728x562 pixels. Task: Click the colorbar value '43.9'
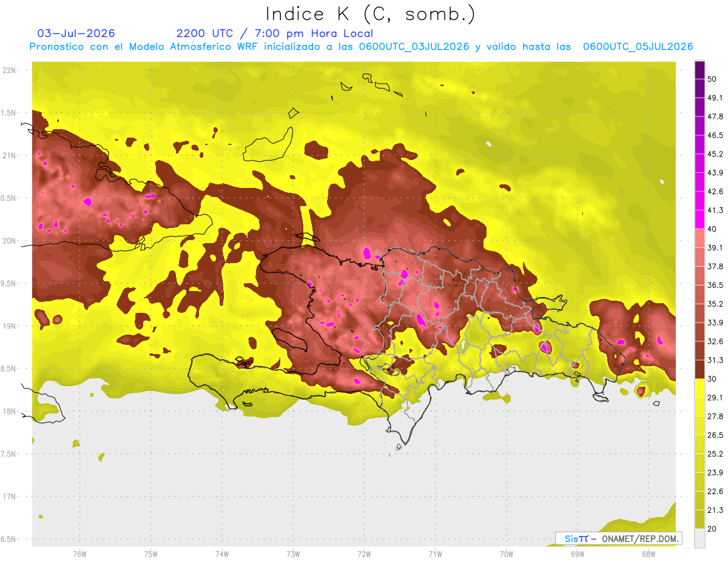pyautogui.click(x=715, y=173)
